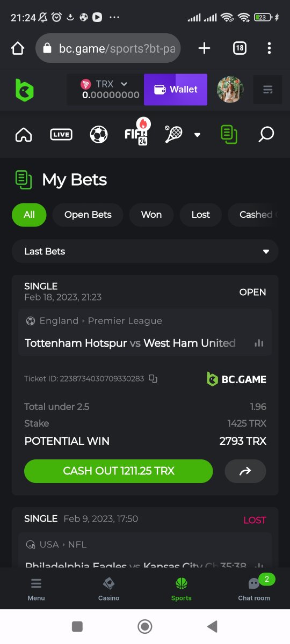Open the TRX currency selector

[105, 90]
